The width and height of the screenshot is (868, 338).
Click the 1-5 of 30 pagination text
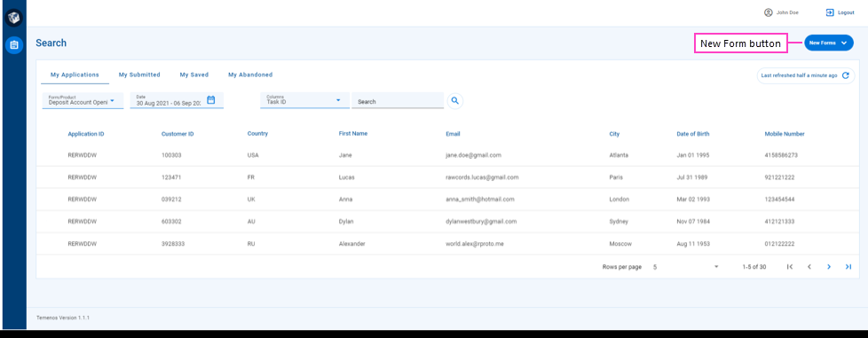coord(754,267)
